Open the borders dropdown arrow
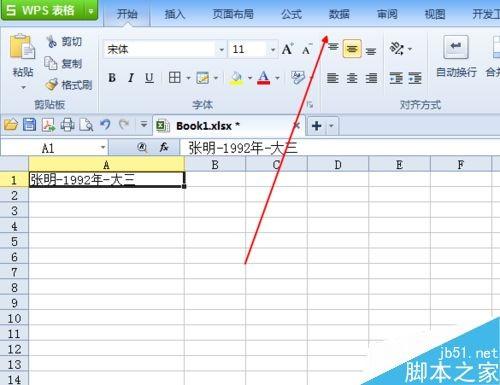This screenshot has height=385, width=500. point(188,78)
